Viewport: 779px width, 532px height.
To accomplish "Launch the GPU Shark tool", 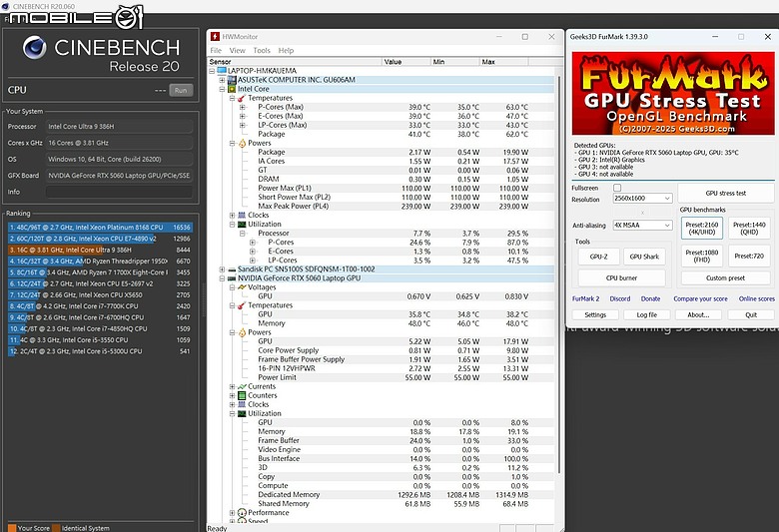I will 644,257.
